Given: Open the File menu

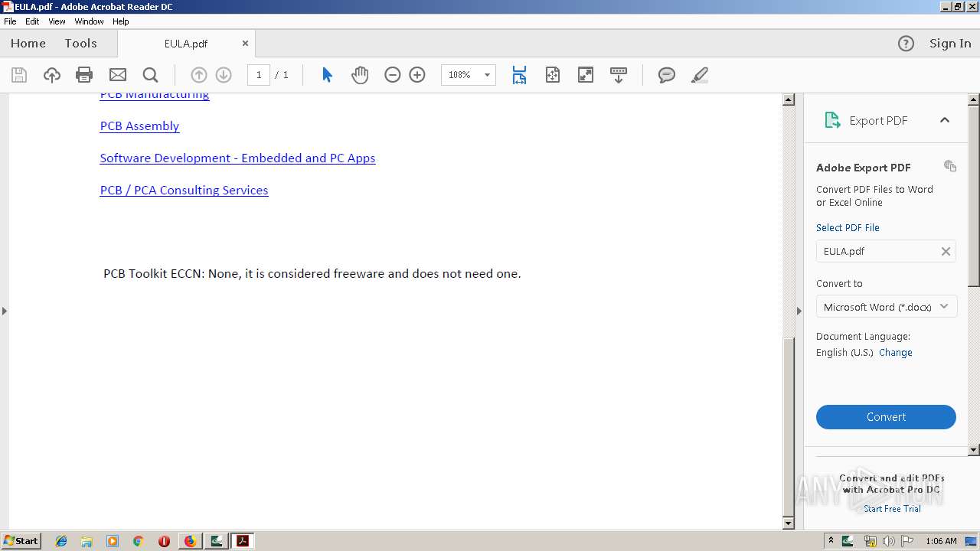Looking at the screenshot, I should [10, 21].
